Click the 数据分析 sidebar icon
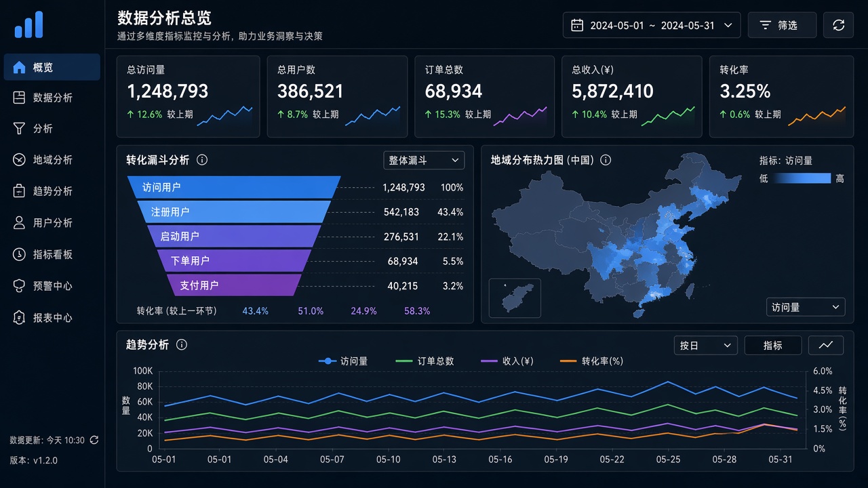The width and height of the screenshot is (868, 488). [19, 98]
